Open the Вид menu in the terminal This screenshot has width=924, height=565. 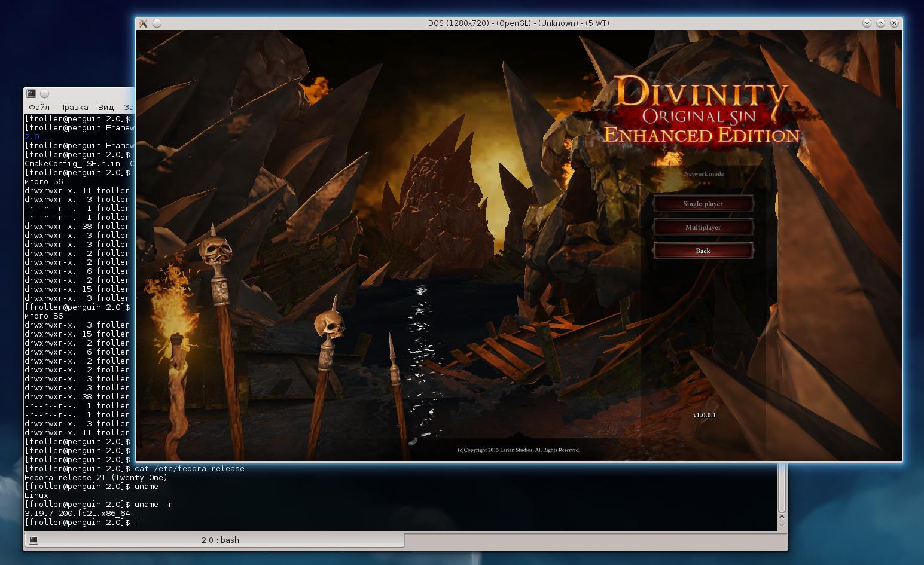tap(106, 108)
